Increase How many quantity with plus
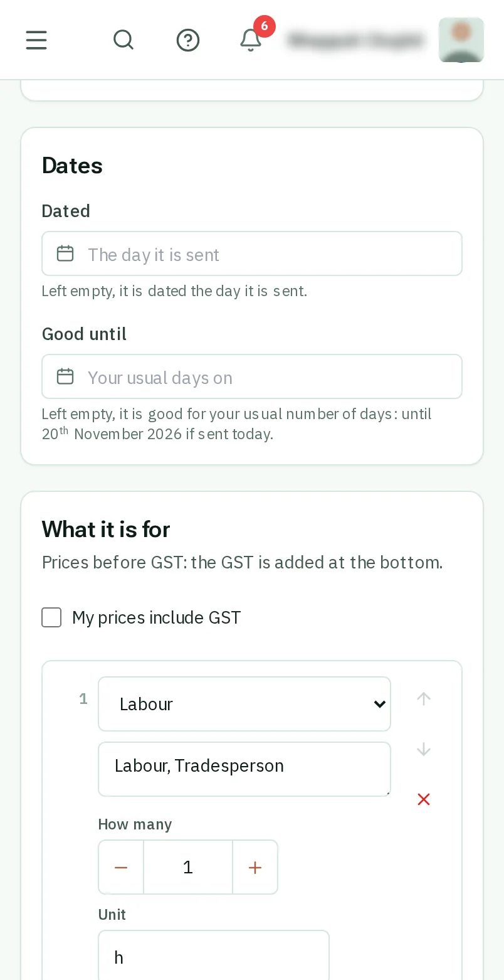504x980 pixels. click(255, 867)
